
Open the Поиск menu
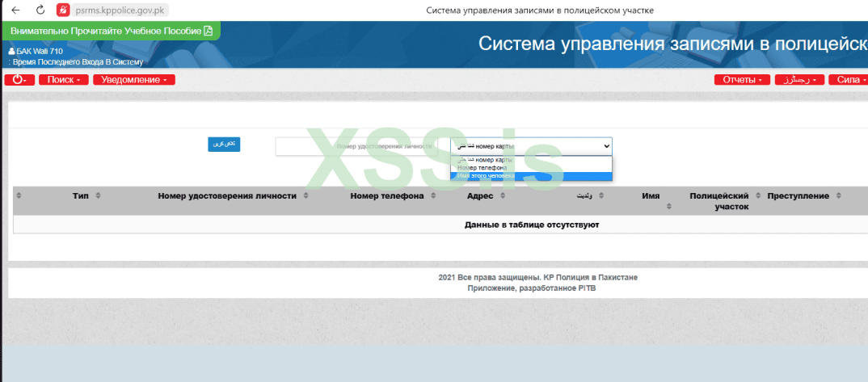64,80
